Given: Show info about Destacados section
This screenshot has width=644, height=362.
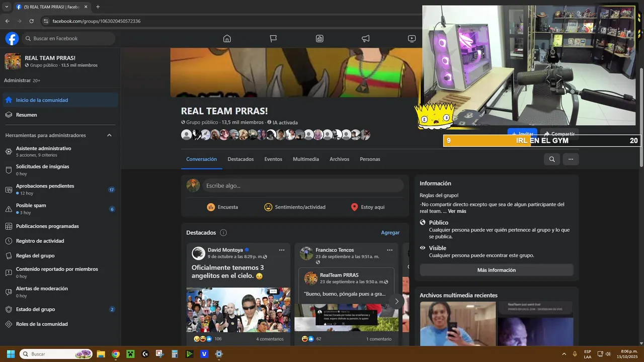Looking at the screenshot, I should [223, 233].
